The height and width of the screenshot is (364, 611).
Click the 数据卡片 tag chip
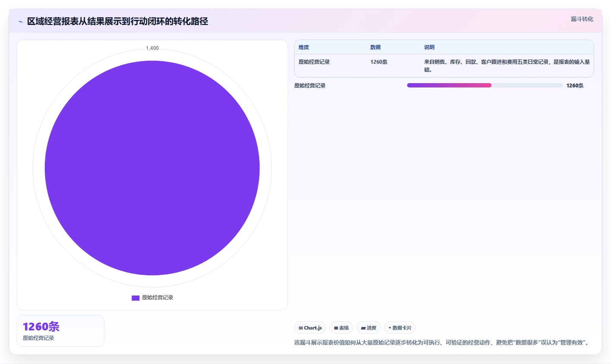coord(400,328)
